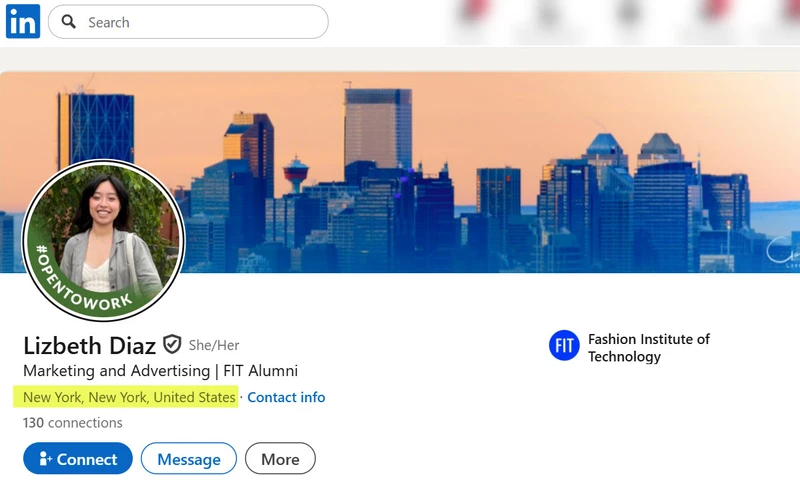Click the FIT school logo icon

pyautogui.click(x=564, y=346)
